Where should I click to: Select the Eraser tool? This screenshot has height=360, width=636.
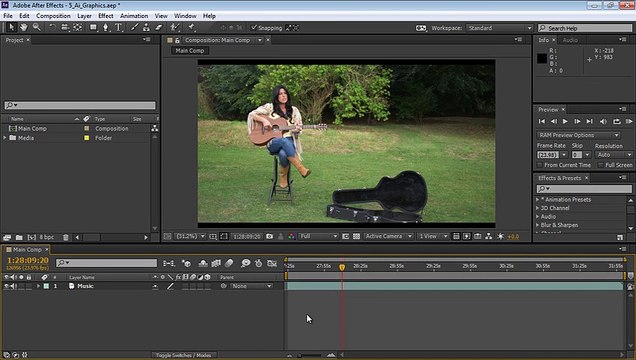click(159, 27)
